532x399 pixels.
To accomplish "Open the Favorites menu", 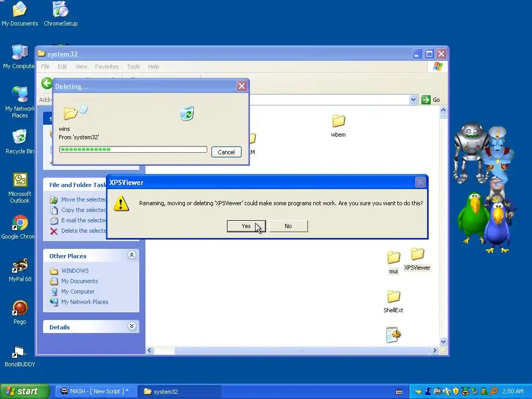I will point(107,66).
